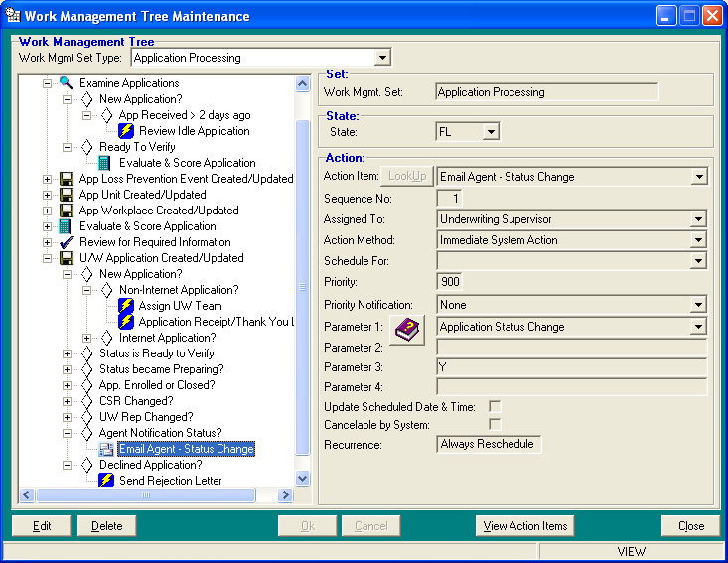Collapse U/W Application Created/Updated node

click(47, 258)
